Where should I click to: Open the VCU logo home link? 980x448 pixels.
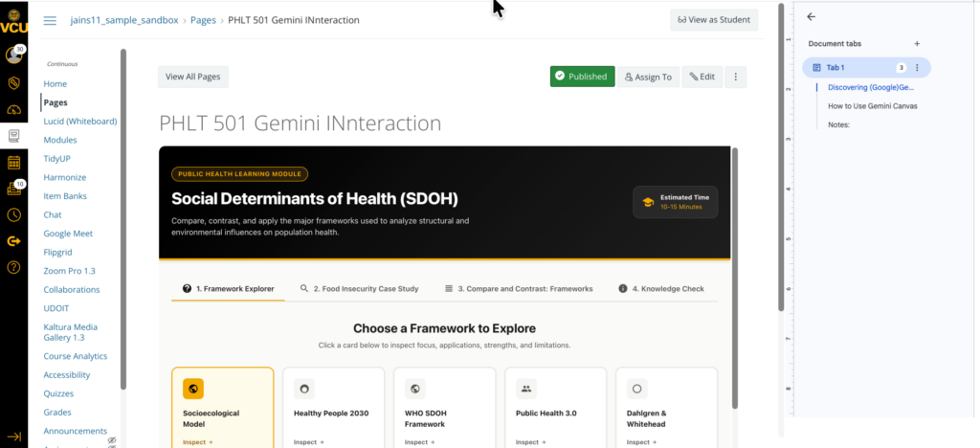[13, 23]
